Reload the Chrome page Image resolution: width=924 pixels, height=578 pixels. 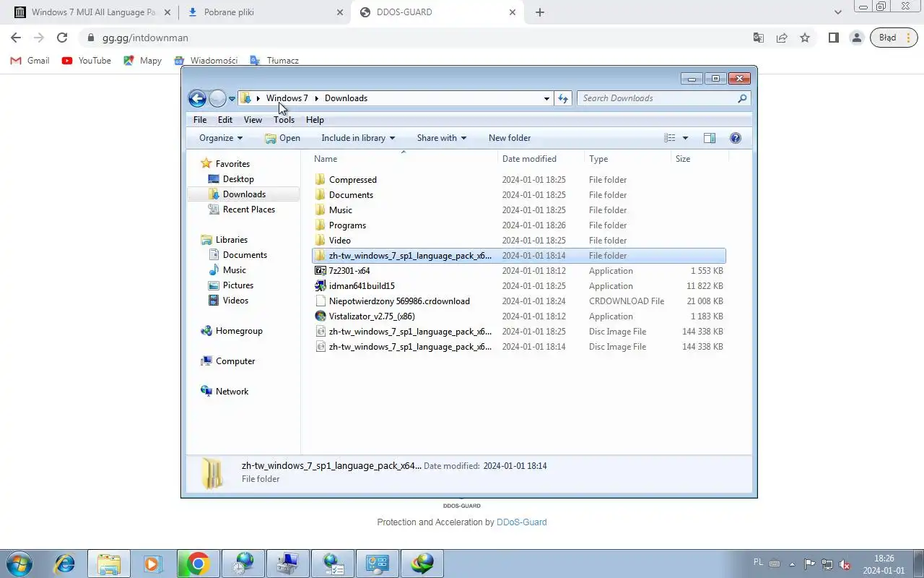[62, 38]
